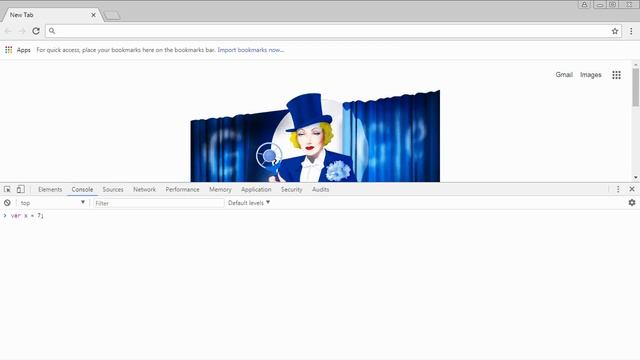Switch to the Network tab
This screenshot has width=640, height=360.
coord(144,189)
